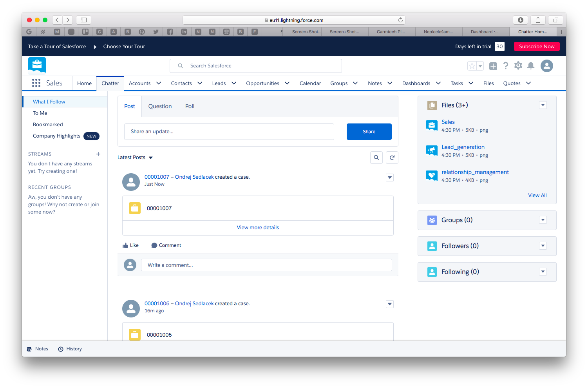Switch to the Poll tab
This screenshot has height=388, width=588.
190,106
